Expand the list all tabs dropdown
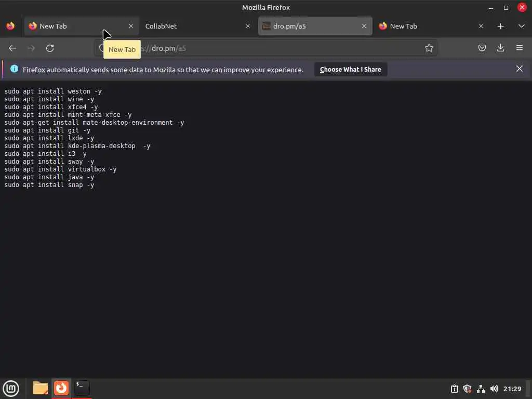The image size is (532, 399). click(522, 26)
